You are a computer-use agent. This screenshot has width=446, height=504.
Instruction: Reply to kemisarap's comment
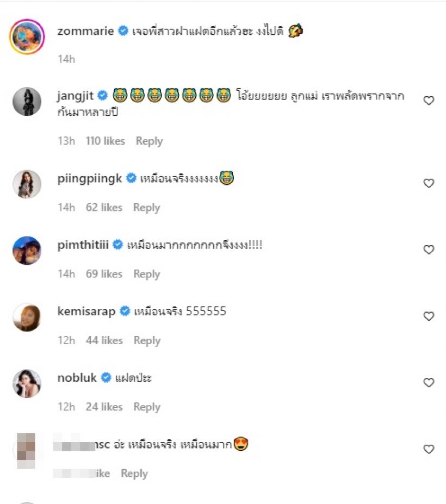coord(147,340)
